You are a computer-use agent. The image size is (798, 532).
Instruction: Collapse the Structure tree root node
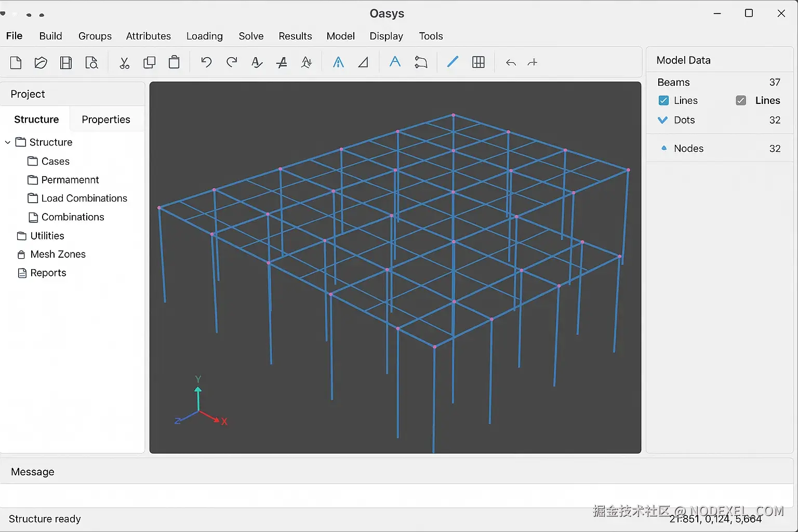[x=8, y=142]
